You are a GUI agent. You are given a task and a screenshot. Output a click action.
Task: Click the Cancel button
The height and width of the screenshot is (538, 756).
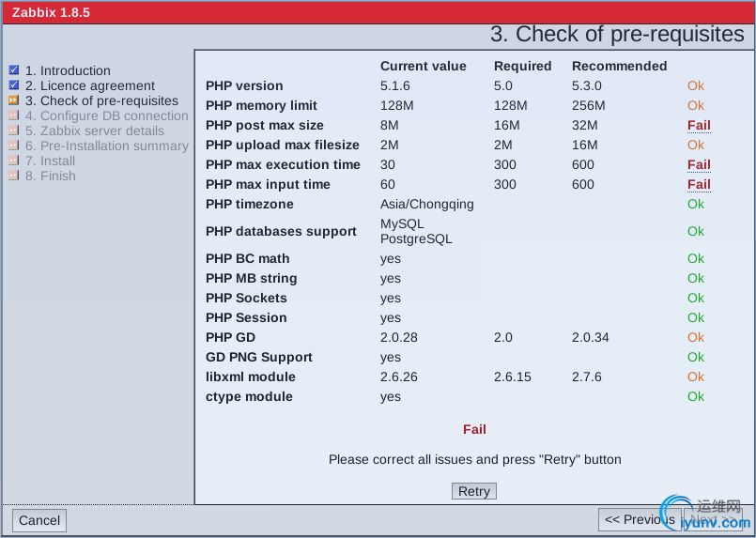(x=39, y=521)
